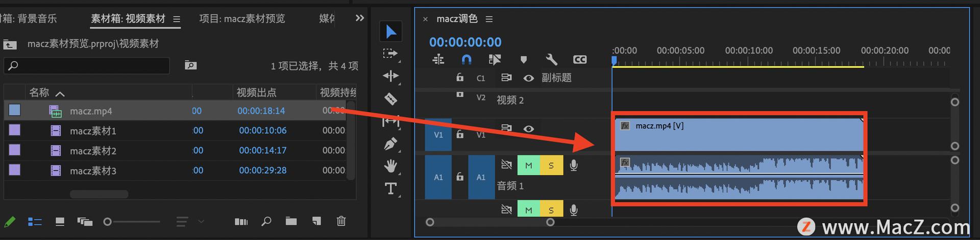The image size is (980, 240).
Task: Click the nest sequences insert icon
Action: click(438, 60)
